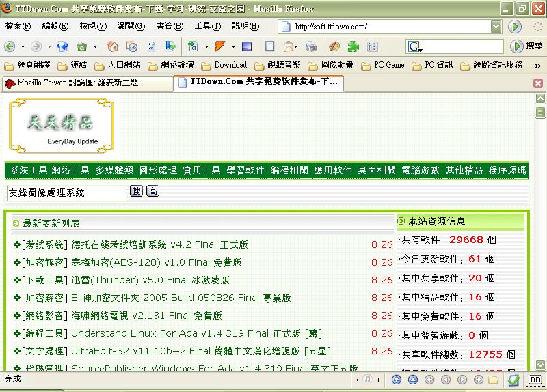Click the green toolbar icon beside reload
This screenshot has height=392, width=547.
click(x=82, y=46)
